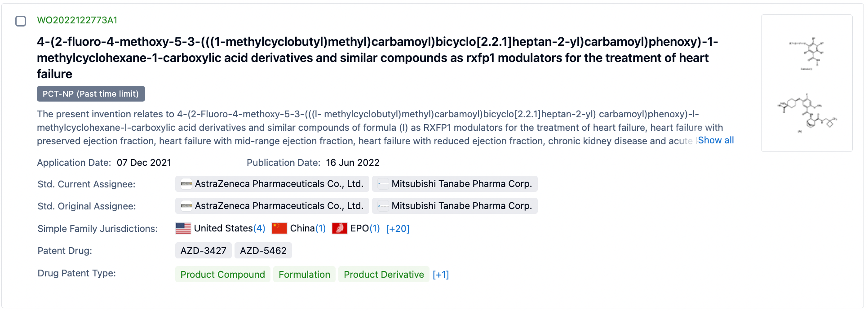Expand +20 more family jurisdictions
868x311 pixels.
pos(398,229)
